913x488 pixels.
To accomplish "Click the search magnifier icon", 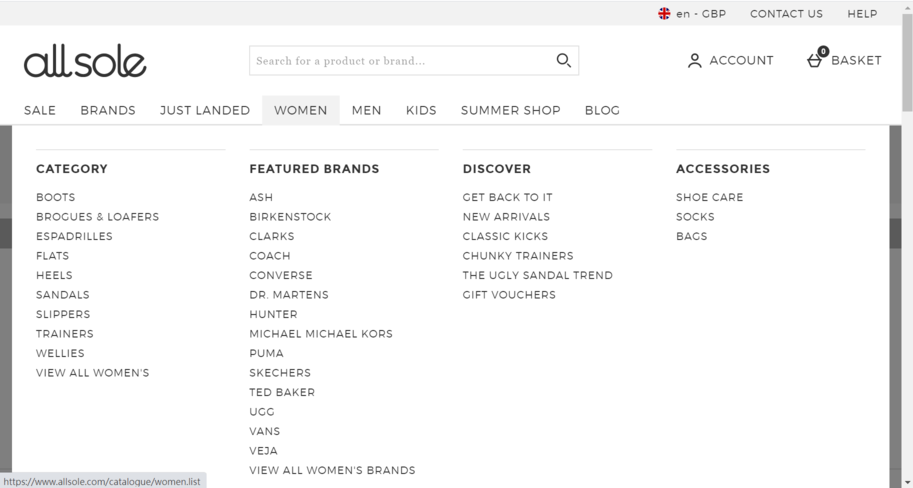I will (563, 61).
